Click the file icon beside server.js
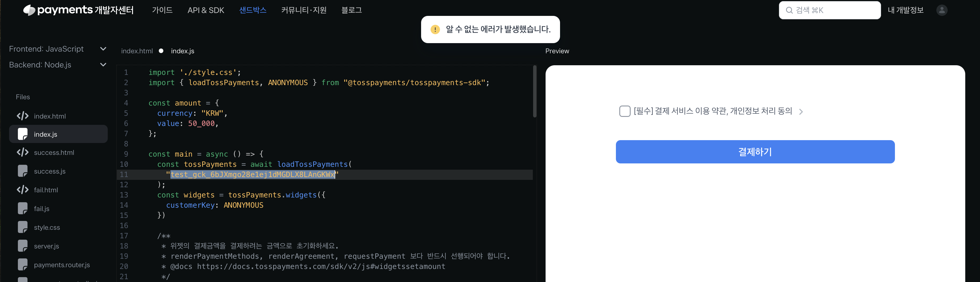 pyautogui.click(x=23, y=246)
